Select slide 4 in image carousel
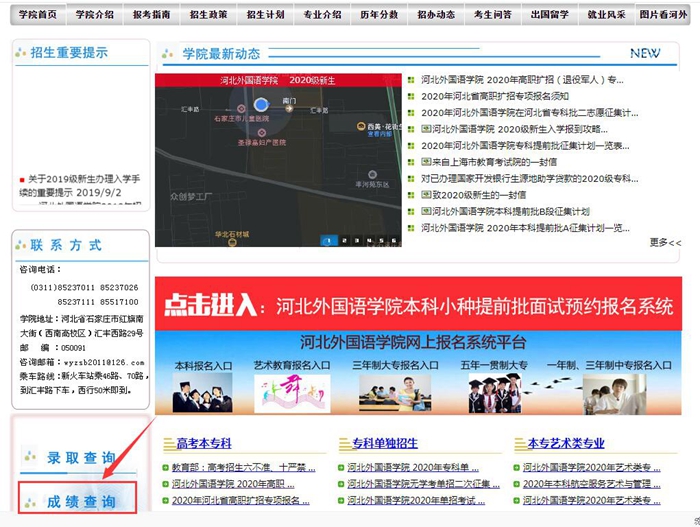The width and height of the screenshot is (700, 527). click(x=369, y=241)
